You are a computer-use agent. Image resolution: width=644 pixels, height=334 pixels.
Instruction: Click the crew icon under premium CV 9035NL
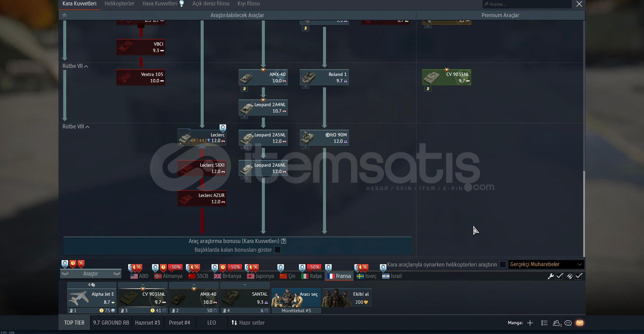428,89
